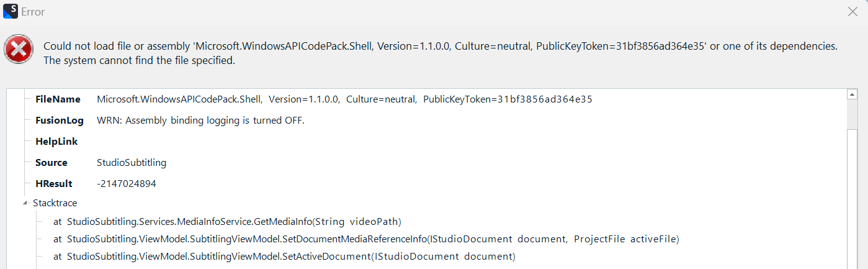Click the HResult value -2147024894

click(x=127, y=184)
